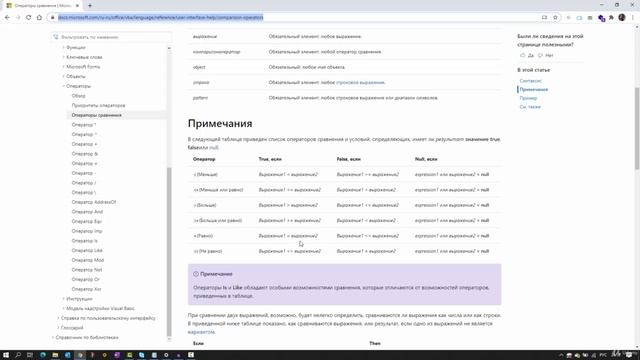This screenshot has height=360, width=640.
Task: Open Task View on taskbar
Action: click(x=30, y=355)
